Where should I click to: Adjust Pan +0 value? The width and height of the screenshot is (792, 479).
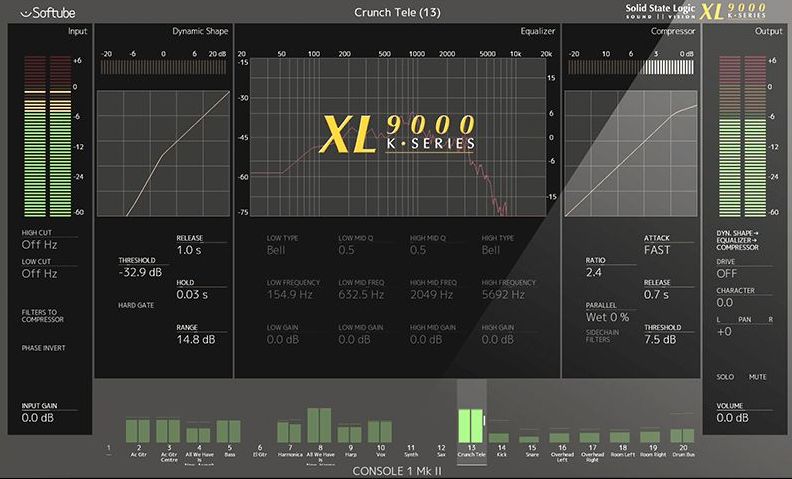point(724,331)
